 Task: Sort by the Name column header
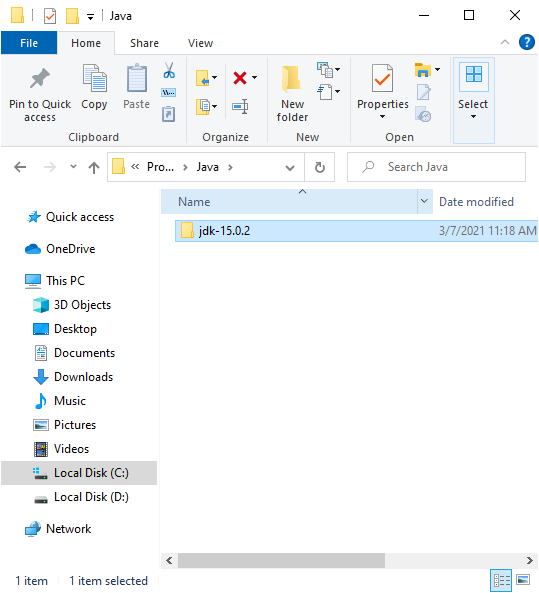point(290,201)
